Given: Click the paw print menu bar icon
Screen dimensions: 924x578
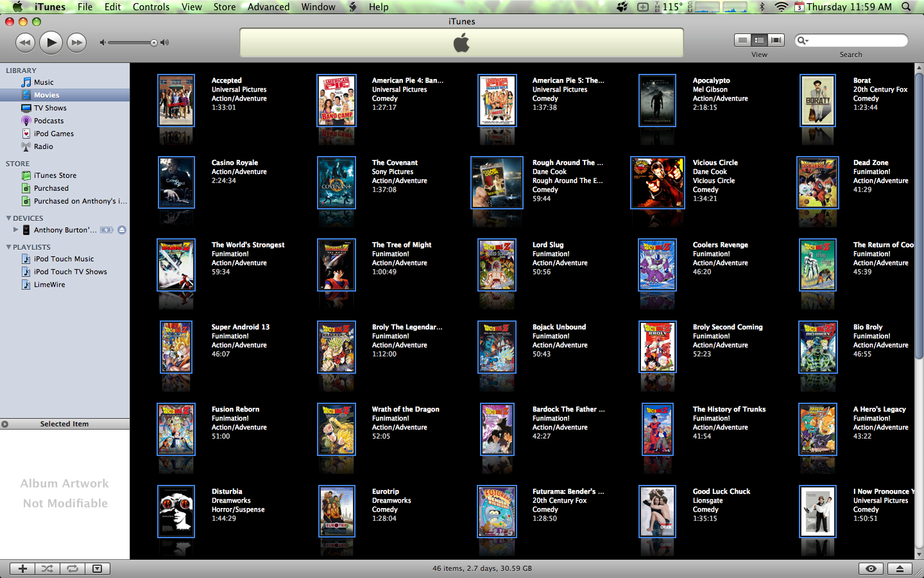Looking at the screenshot, I should pyautogui.click(x=622, y=6).
